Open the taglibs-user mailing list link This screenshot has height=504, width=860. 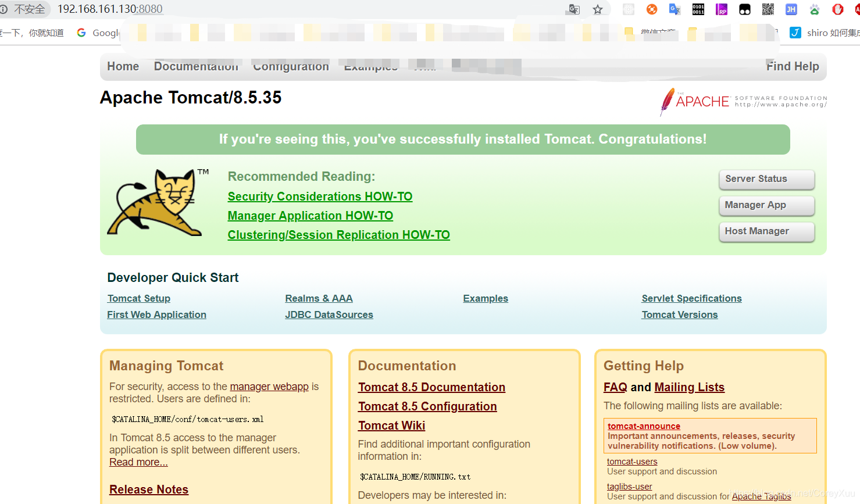point(630,487)
